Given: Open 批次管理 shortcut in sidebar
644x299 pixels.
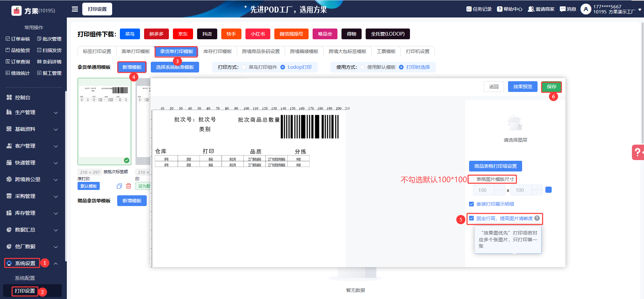Looking at the screenshot, I should 49,39.
